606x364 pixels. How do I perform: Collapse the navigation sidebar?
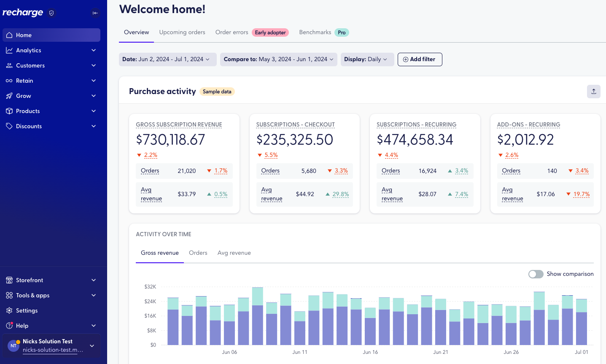click(x=95, y=13)
